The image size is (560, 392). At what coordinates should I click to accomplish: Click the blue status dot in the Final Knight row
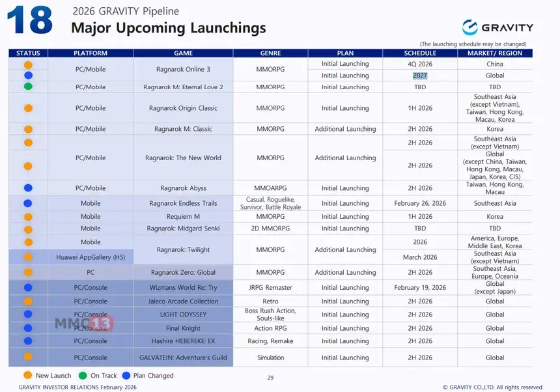tap(28, 328)
